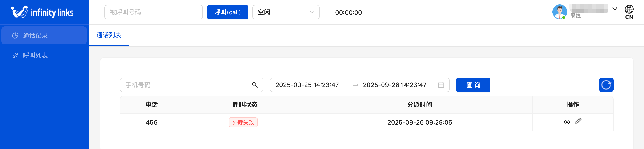
Task: Click the blue refresh icon button
Action: 606,85
